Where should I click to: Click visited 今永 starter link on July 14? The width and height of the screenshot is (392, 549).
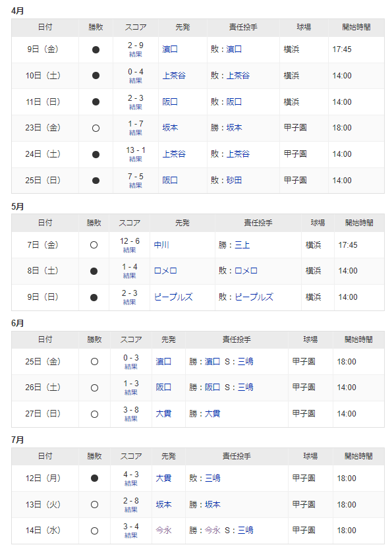click(x=163, y=530)
